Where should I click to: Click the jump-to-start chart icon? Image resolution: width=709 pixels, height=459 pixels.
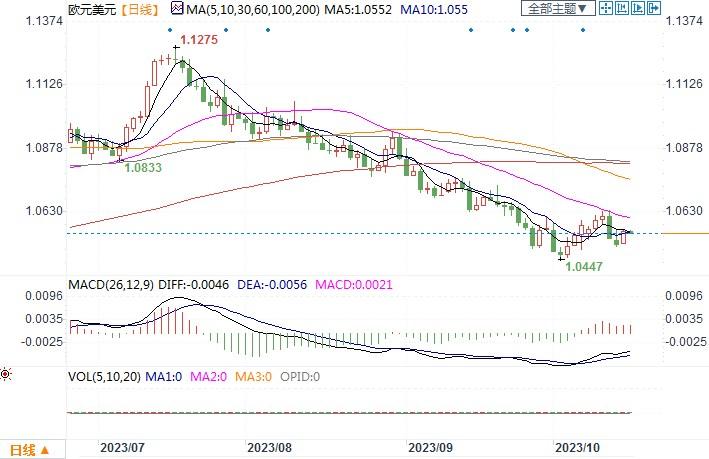click(622, 8)
